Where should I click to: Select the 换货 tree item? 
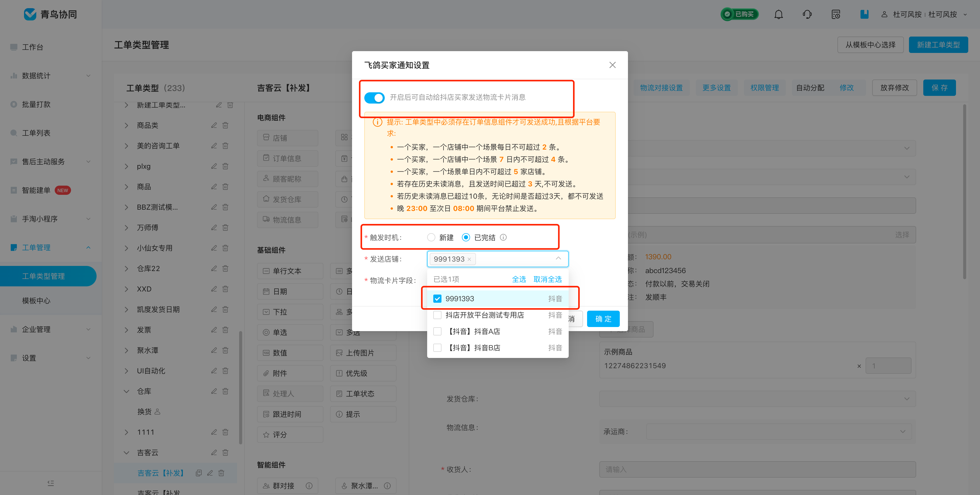tap(145, 412)
